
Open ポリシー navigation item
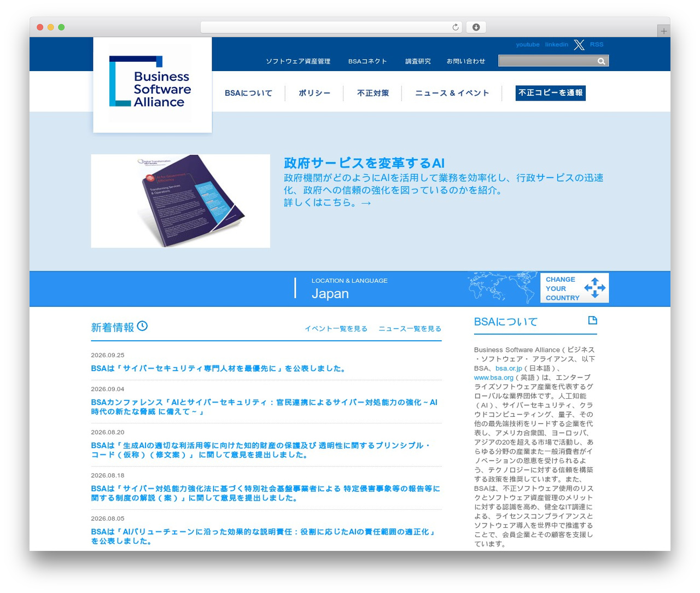314,93
